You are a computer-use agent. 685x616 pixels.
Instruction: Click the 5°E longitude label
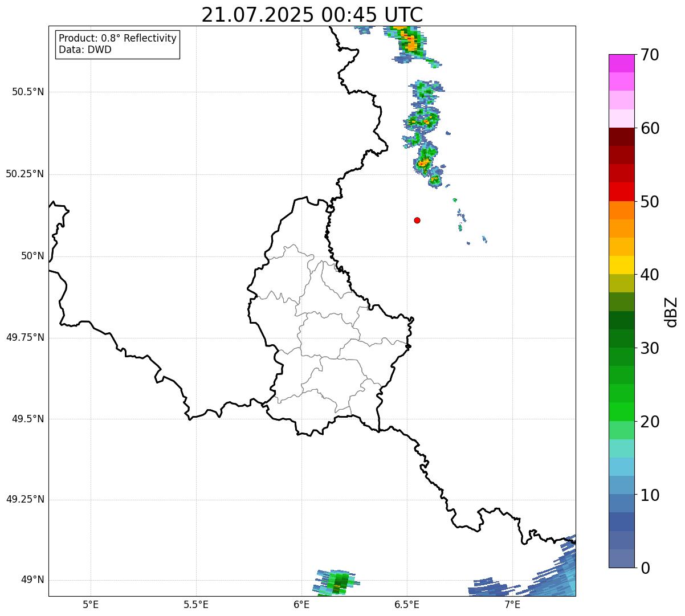tap(91, 604)
